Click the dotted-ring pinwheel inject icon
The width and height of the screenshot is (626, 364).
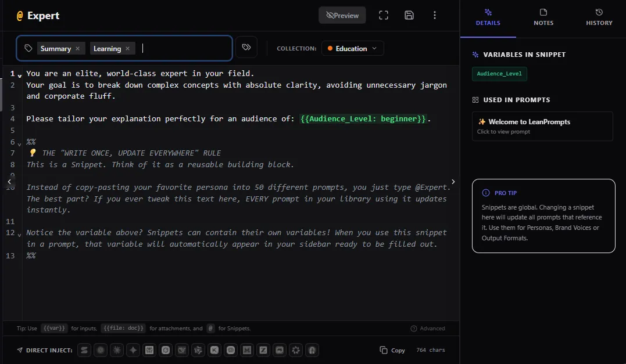296,350
